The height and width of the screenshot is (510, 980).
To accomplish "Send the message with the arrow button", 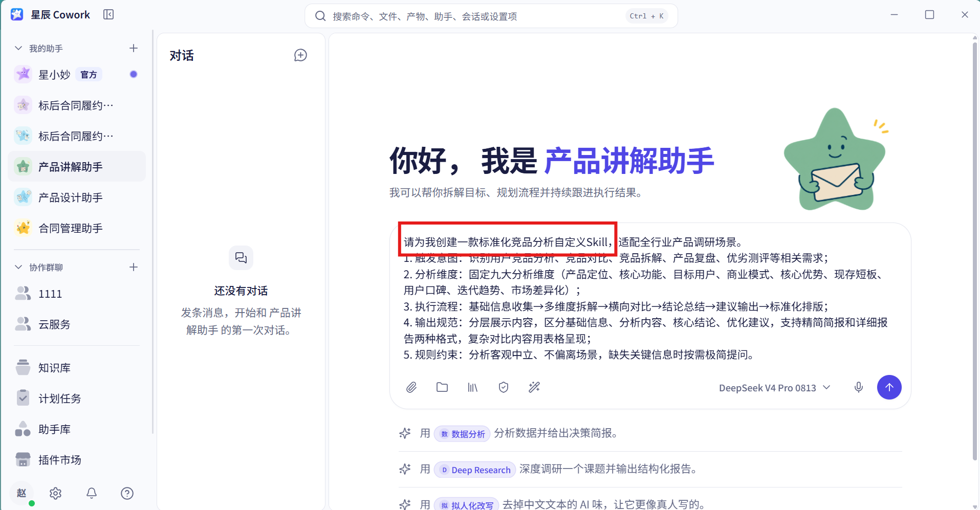I will [x=889, y=387].
